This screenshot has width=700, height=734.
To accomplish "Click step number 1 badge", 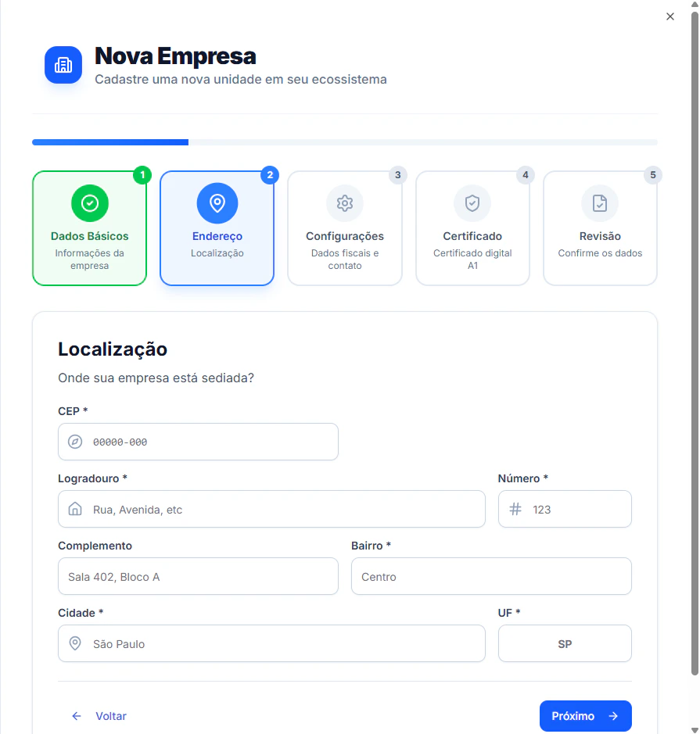I will (142, 175).
